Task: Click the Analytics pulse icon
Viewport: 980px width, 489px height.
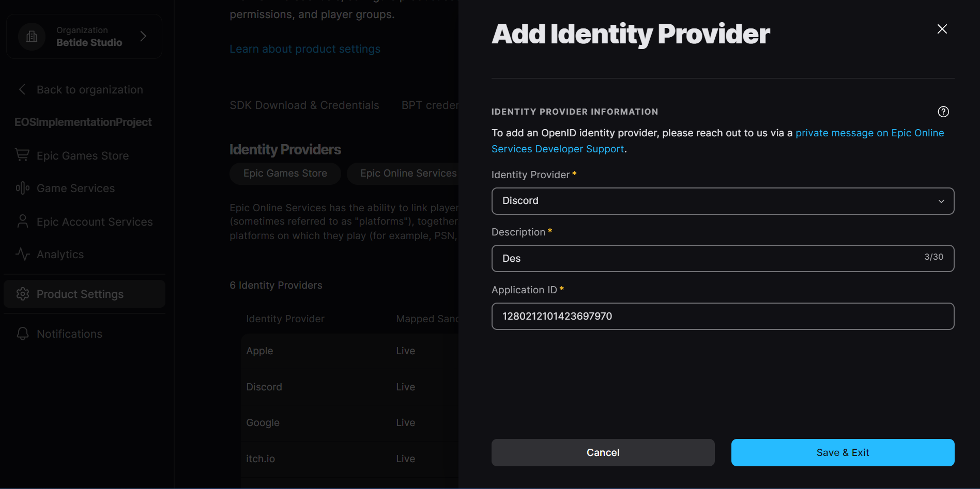Action: click(22, 254)
